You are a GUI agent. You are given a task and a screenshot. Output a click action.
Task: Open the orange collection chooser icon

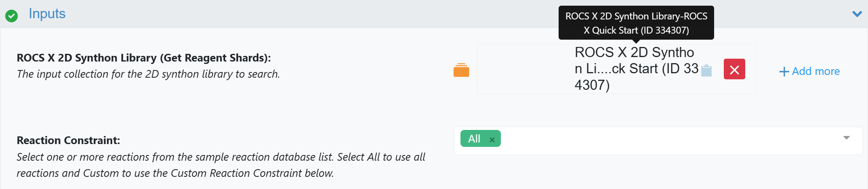click(461, 70)
